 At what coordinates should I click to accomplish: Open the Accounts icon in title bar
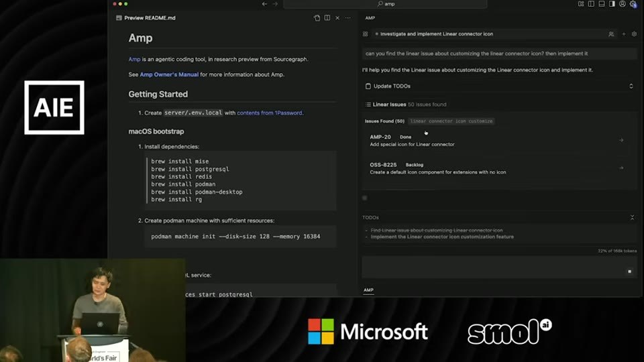click(x=623, y=4)
